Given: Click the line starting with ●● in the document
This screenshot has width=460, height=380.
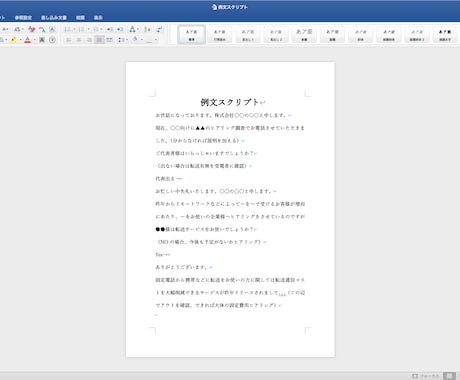Looking at the screenshot, I should (204, 229).
